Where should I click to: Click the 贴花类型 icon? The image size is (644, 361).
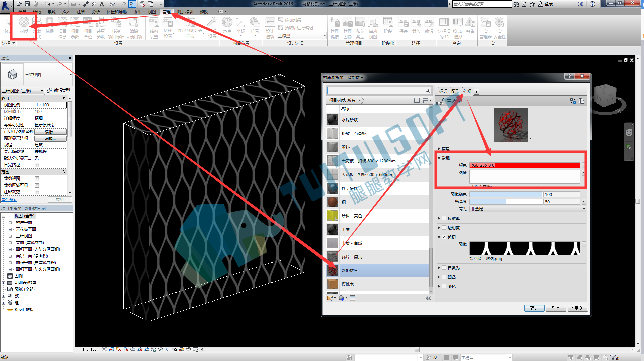click(x=360, y=28)
